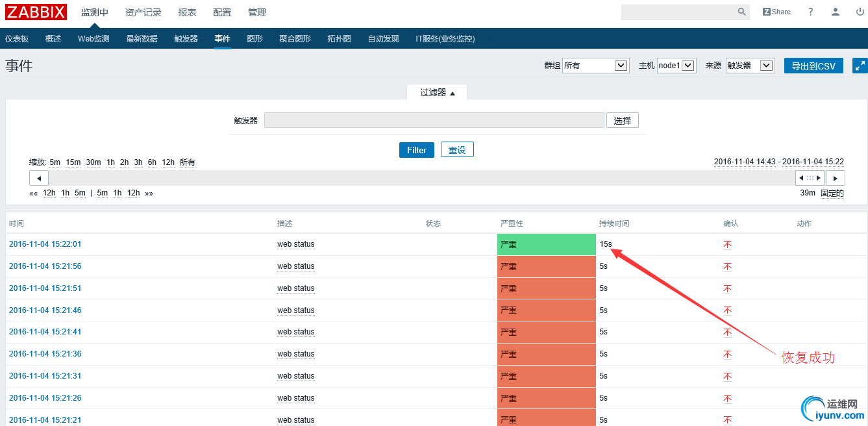Image resolution: width=868 pixels, height=426 pixels.
Task: Click the 15s duration value
Action: pos(606,244)
